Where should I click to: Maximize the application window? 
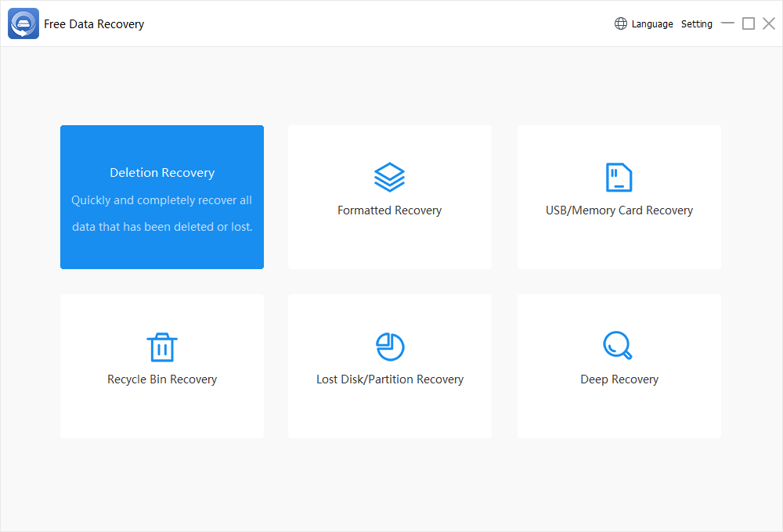[749, 23]
